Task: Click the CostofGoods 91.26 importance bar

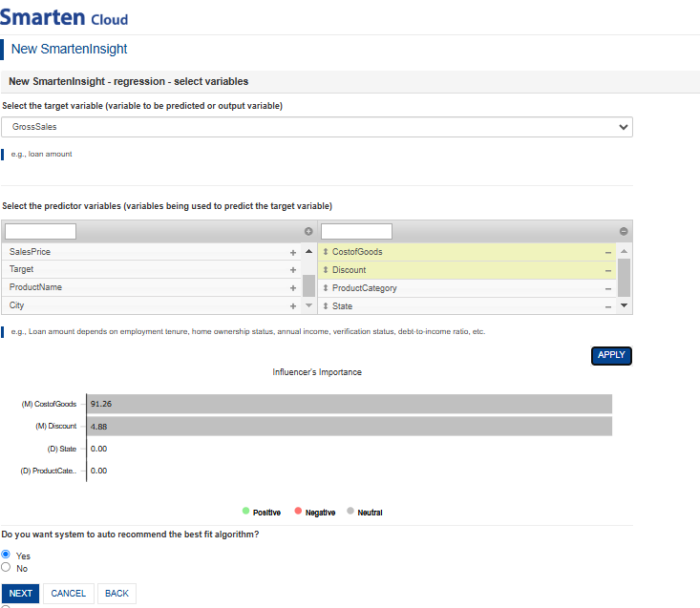Action: (x=350, y=404)
